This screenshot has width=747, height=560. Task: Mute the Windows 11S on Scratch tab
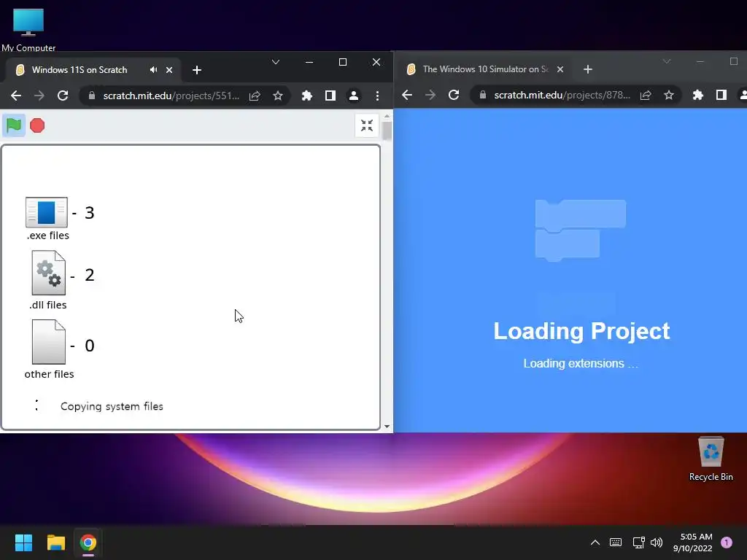(x=153, y=69)
